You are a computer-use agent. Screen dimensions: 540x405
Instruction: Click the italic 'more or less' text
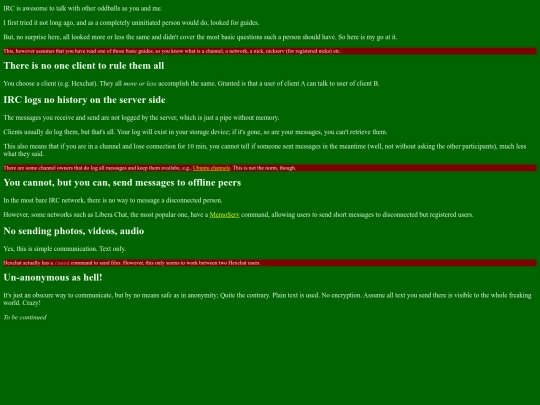pyautogui.click(x=139, y=83)
